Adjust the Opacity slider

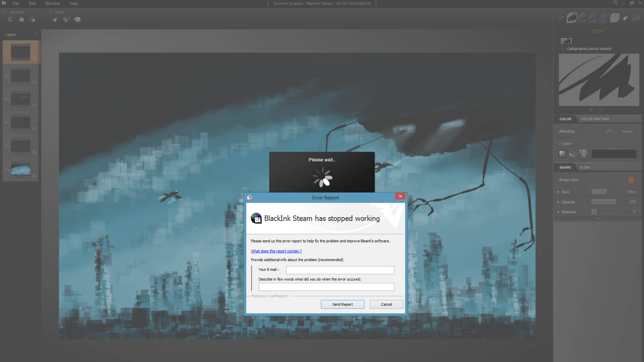click(x=606, y=202)
